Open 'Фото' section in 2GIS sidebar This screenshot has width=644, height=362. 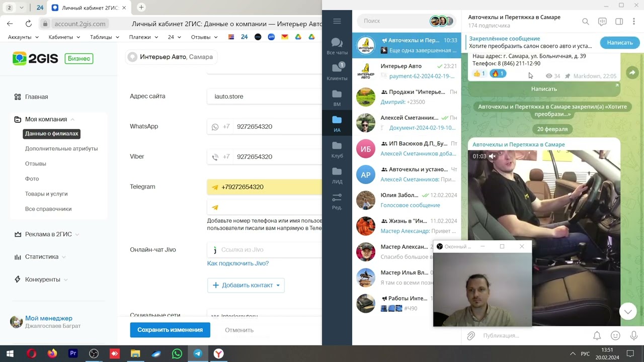[32, 178]
